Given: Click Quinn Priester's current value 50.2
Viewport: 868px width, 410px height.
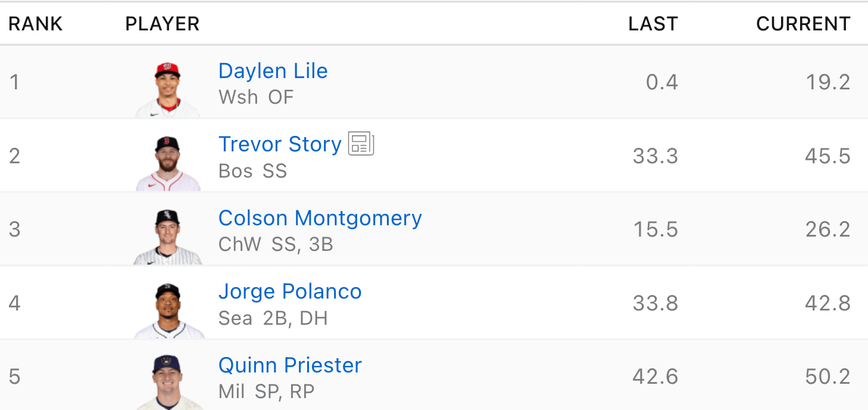Looking at the screenshot, I should pos(828,377).
